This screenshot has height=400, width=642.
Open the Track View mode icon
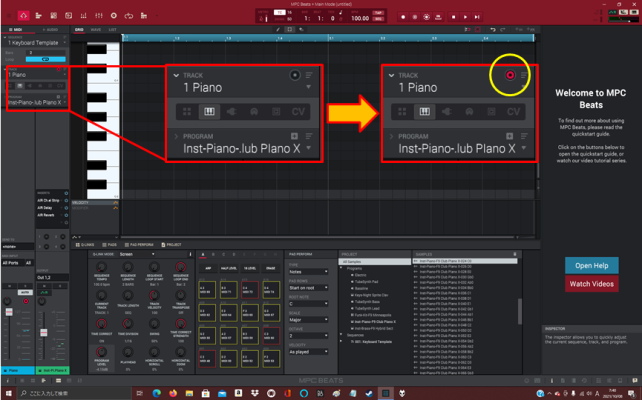pos(38,16)
